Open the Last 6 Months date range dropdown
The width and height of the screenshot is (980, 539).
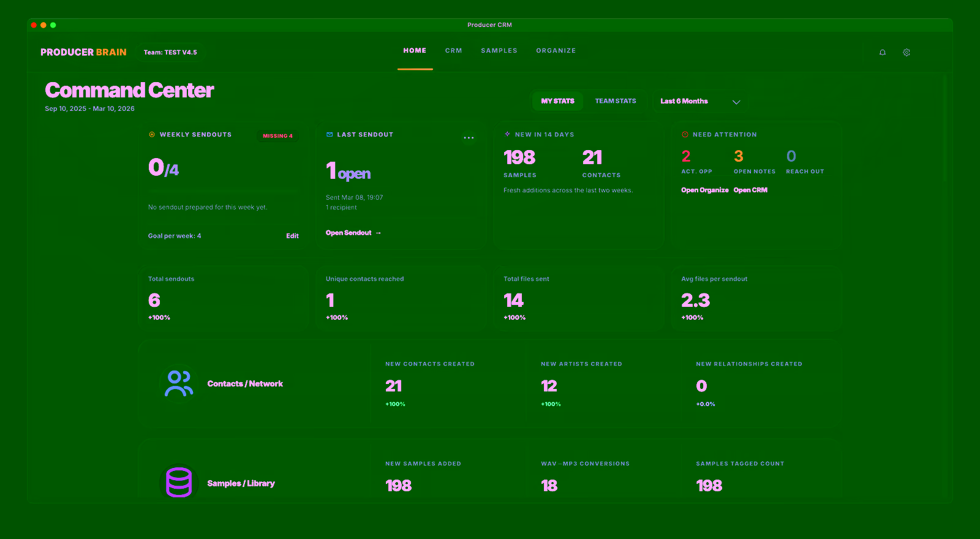click(700, 102)
